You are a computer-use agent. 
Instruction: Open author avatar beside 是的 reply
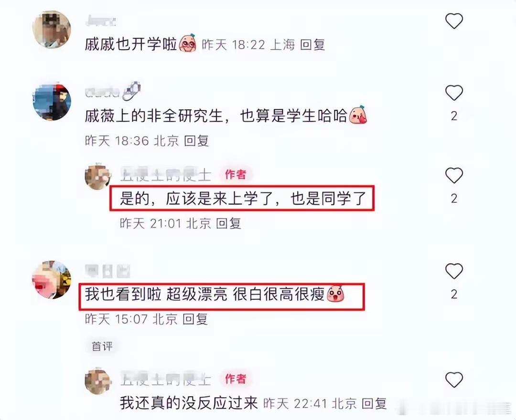pos(98,177)
